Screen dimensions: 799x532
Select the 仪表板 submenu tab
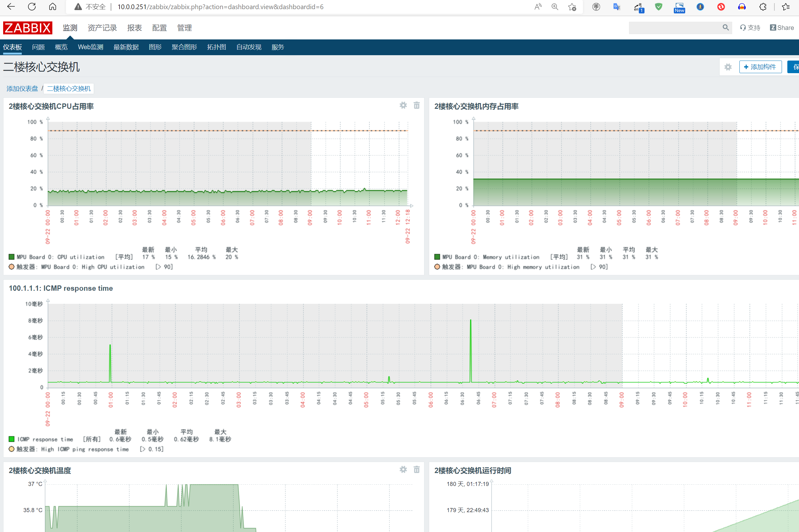point(13,47)
